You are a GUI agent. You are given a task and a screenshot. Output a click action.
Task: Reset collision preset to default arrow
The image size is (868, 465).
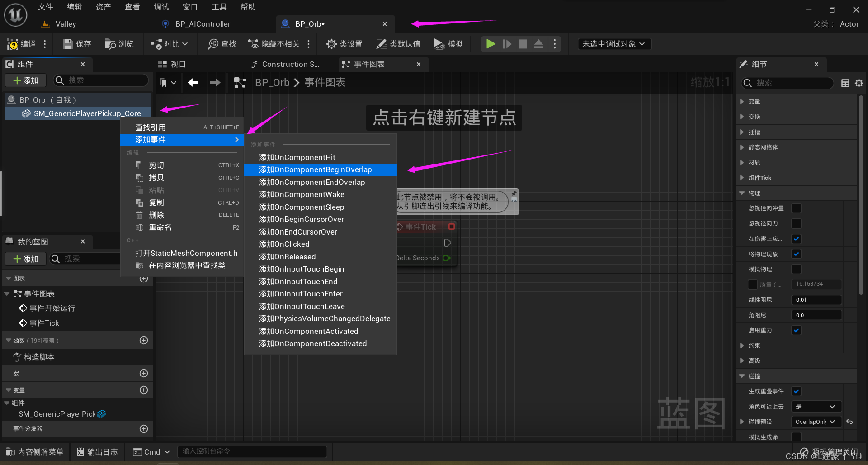click(849, 422)
